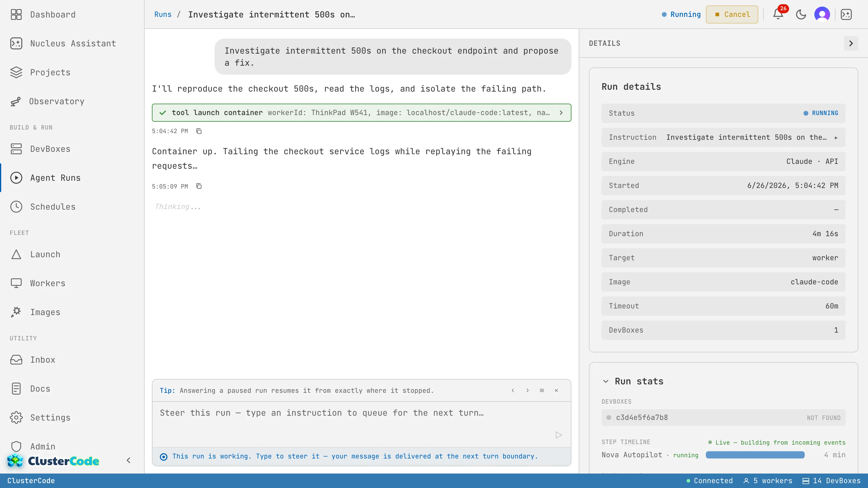Click Nova Autopilot timeline progress bar

pos(755,455)
